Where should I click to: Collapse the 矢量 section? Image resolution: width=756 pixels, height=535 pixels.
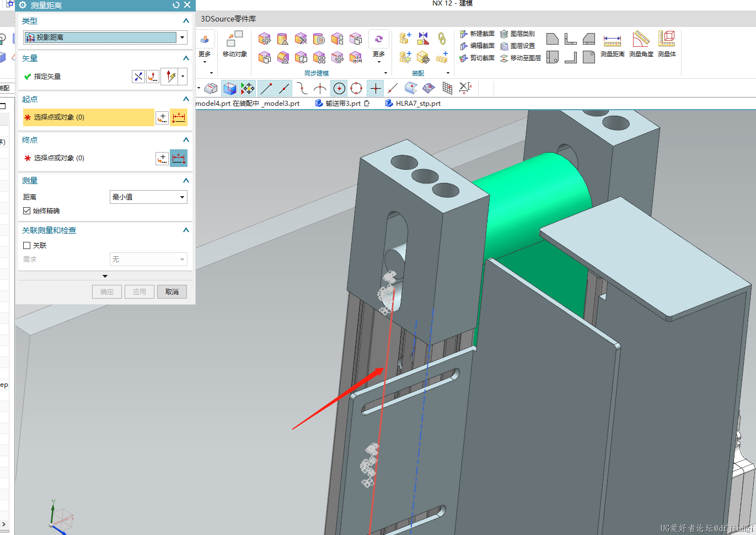tap(186, 58)
